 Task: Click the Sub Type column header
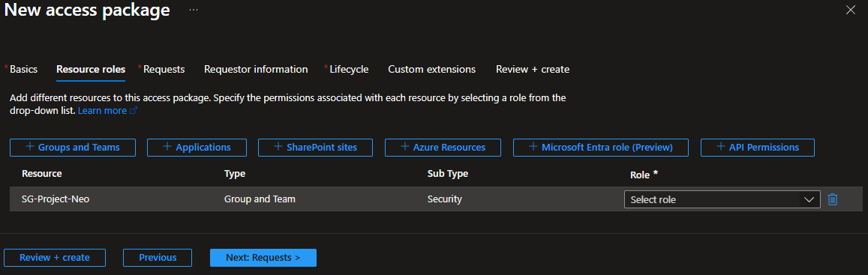pyautogui.click(x=447, y=174)
